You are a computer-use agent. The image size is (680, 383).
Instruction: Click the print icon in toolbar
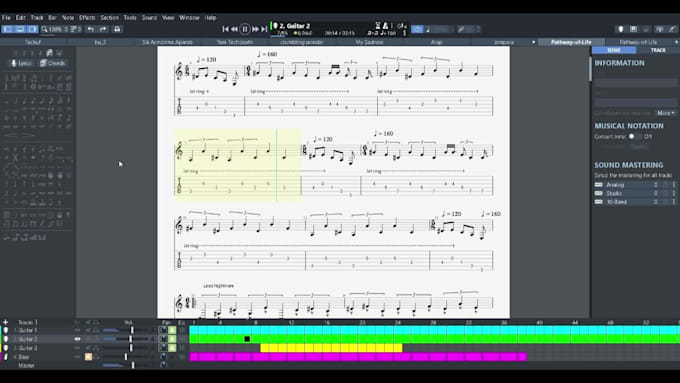pos(117,29)
